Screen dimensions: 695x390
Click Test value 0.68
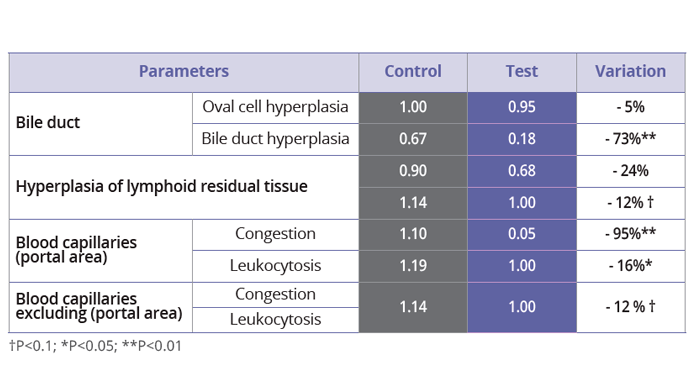tap(522, 171)
